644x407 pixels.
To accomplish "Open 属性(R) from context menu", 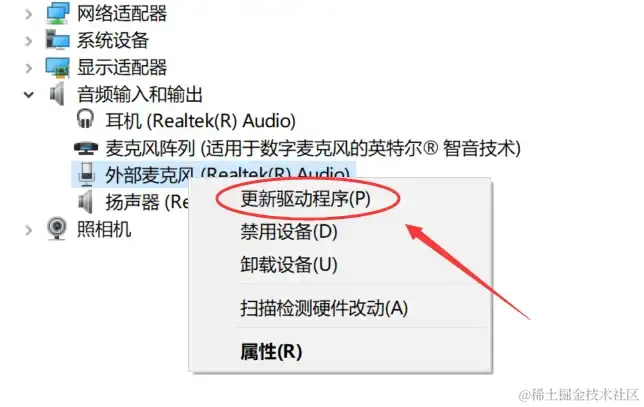I will point(271,352).
